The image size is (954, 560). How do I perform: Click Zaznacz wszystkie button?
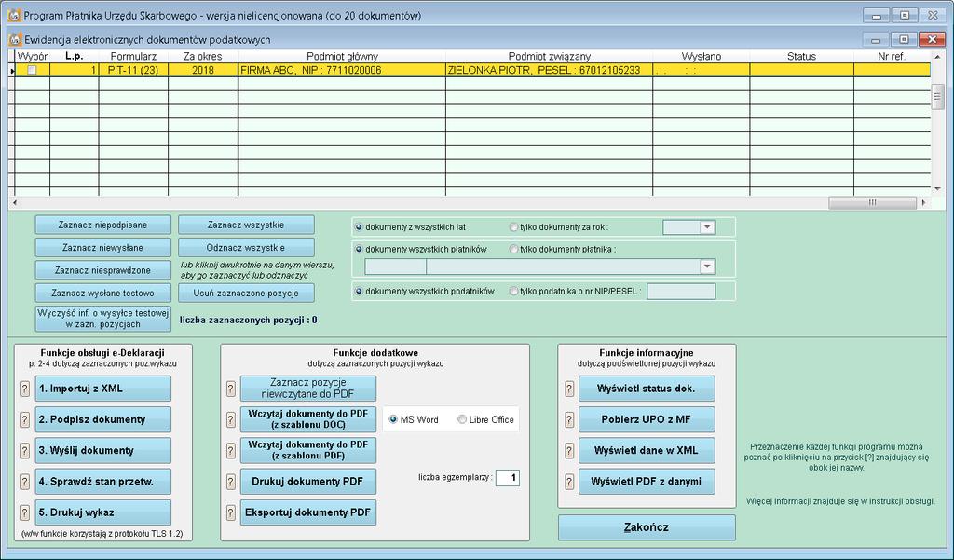point(246,225)
